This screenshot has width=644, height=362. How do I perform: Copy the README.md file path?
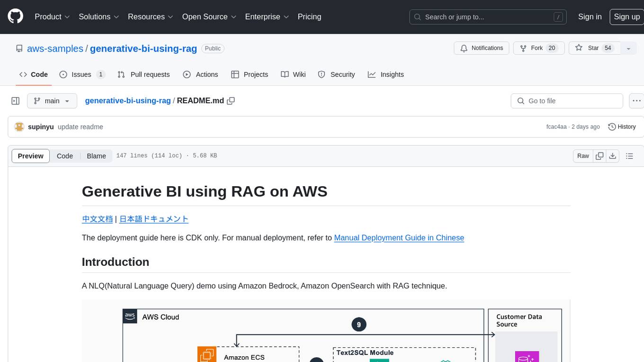click(x=231, y=100)
